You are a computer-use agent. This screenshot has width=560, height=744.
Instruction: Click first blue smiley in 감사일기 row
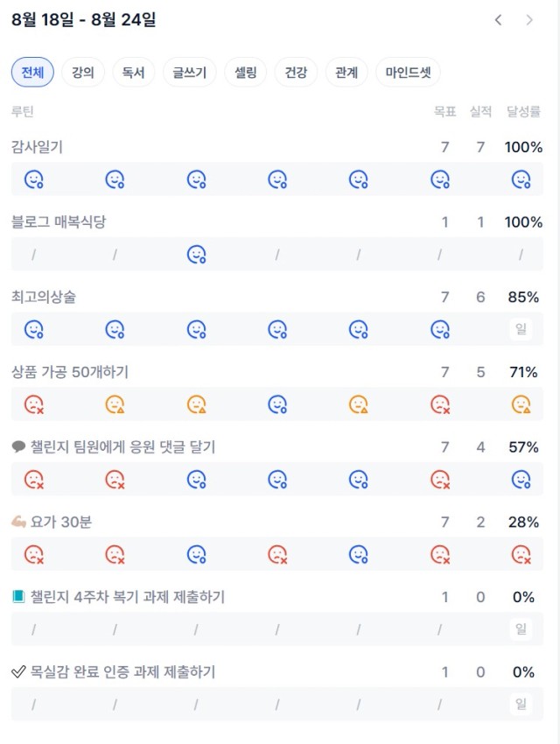[x=34, y=179]
